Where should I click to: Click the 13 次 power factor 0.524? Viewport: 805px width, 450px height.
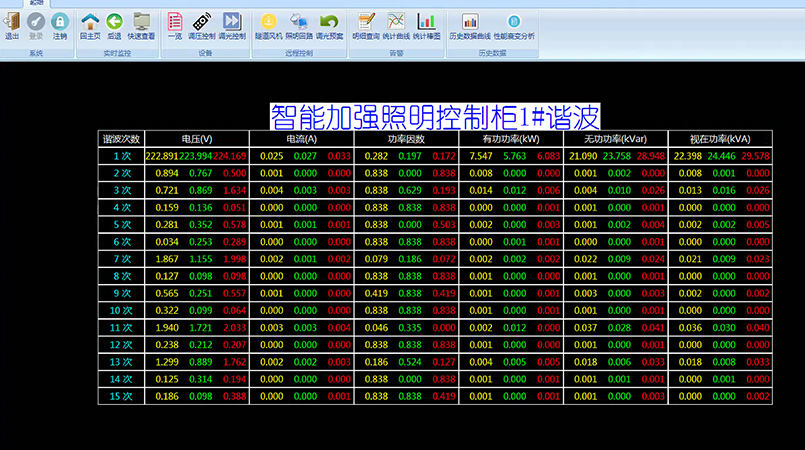[410, 362]
